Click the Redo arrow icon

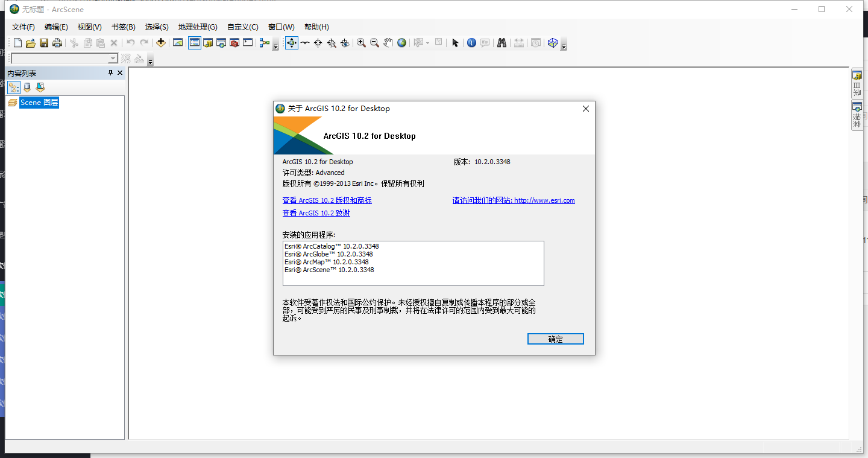[x=144, y=43]
